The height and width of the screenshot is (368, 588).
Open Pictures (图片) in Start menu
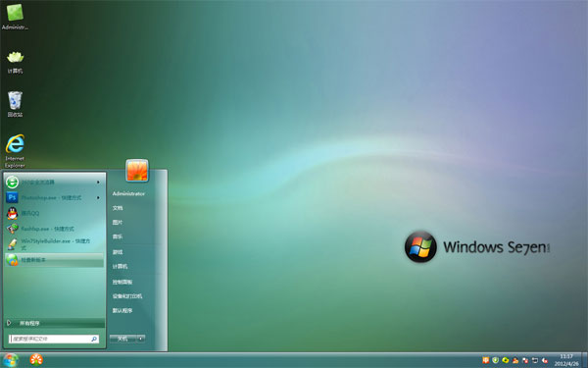click(118, 223)
